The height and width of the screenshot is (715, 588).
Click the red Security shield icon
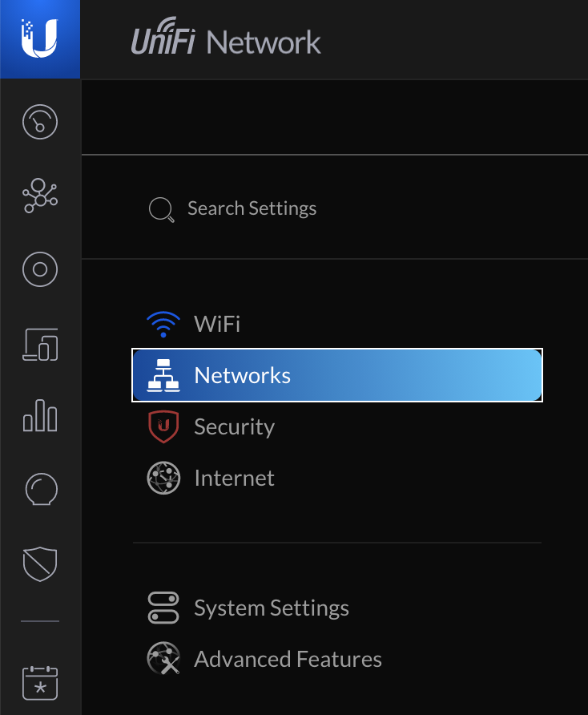click(x=163, y=426)
